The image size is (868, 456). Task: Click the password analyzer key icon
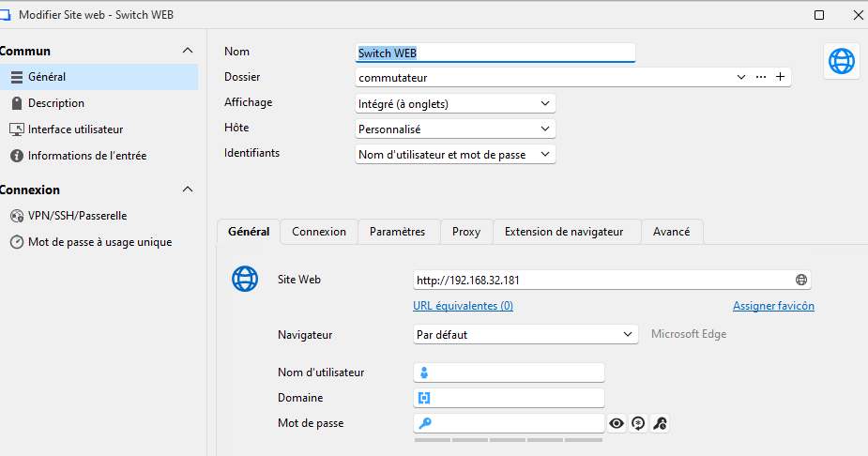[x=660, y=424]
